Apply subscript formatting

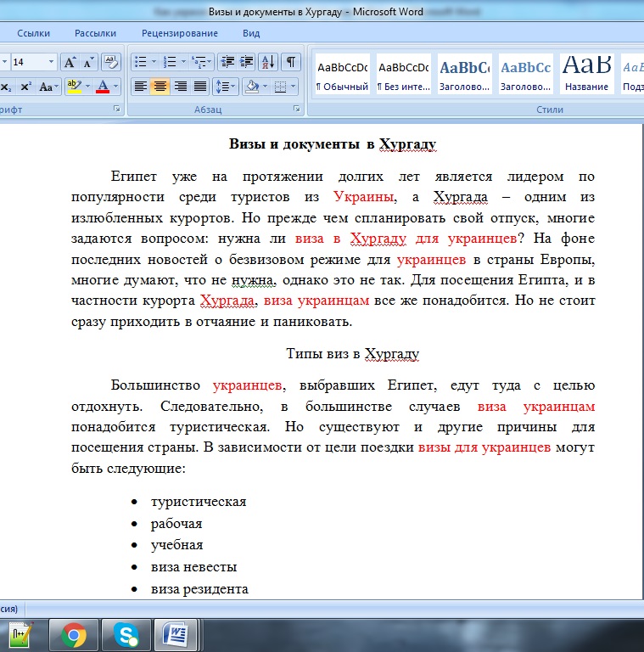pos(6,87)
